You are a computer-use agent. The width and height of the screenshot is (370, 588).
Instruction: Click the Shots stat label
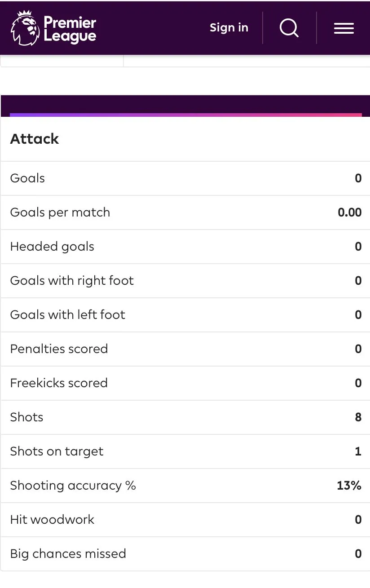click(x=26, y=417)
